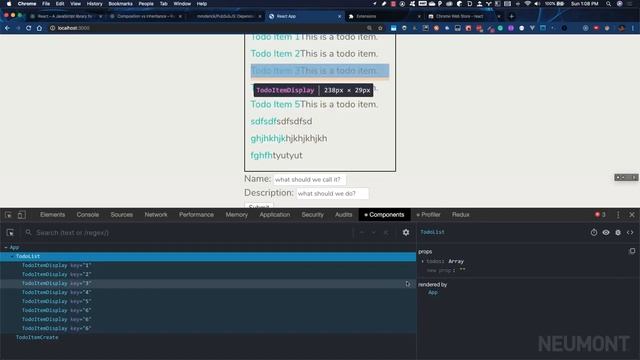
Task: Close the React App browser tab
Action: pos(339,16)
